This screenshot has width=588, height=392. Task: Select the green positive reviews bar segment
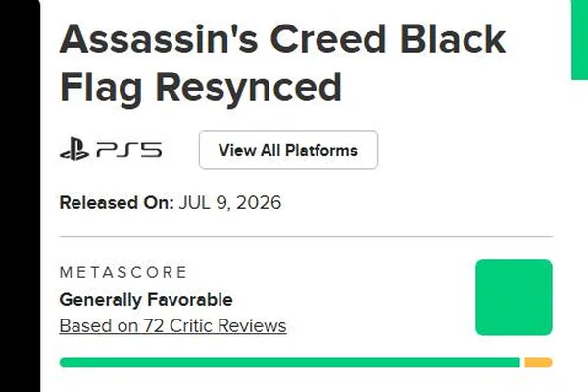pos(289,362)
